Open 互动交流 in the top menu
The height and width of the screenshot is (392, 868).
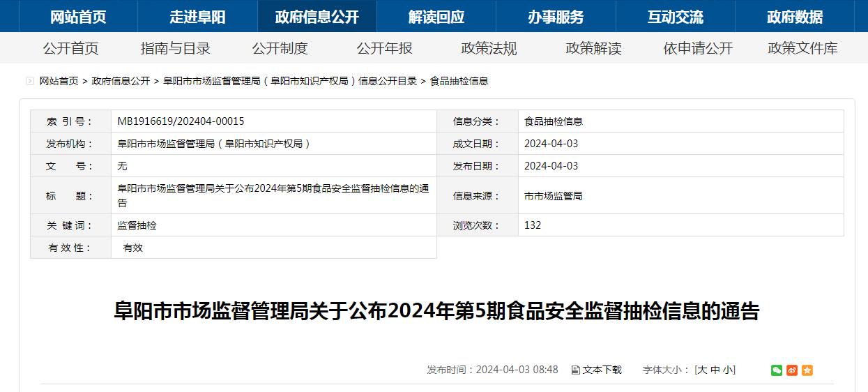tap(675, 17)
